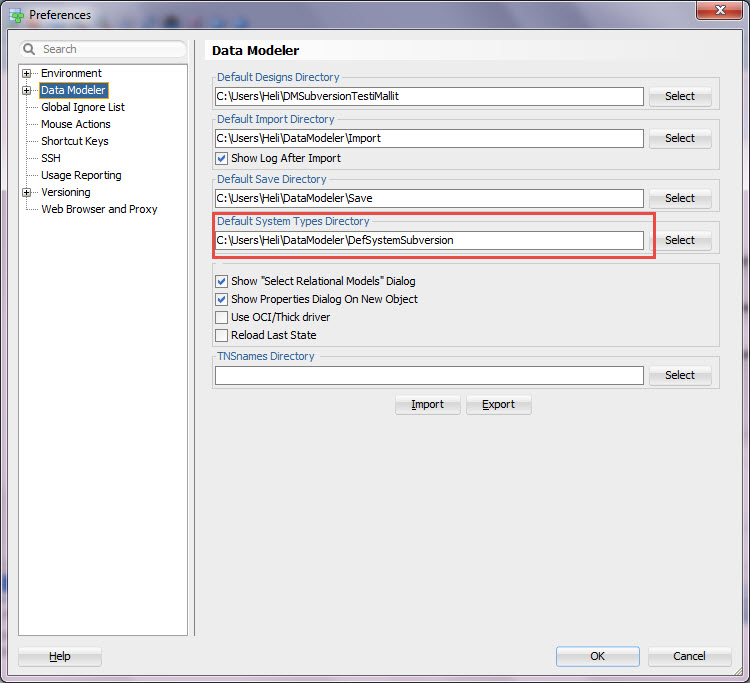The image size is (750, 683).
Task: Enable Use OCI/Thick driver option
Action: point(222,317)
